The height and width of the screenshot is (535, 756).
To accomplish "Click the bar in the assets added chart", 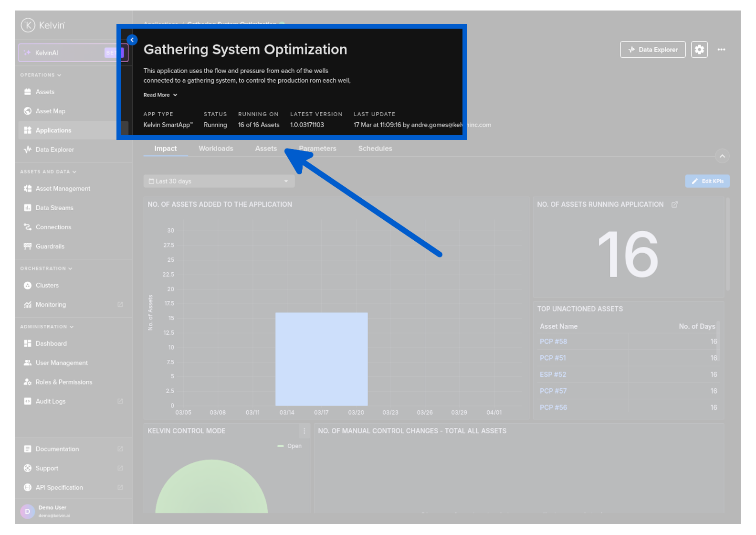I will click(x=321, y=359).
